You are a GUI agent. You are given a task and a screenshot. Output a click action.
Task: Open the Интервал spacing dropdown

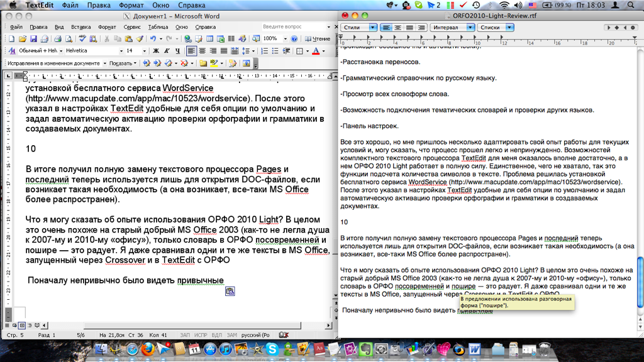point(452,28)
